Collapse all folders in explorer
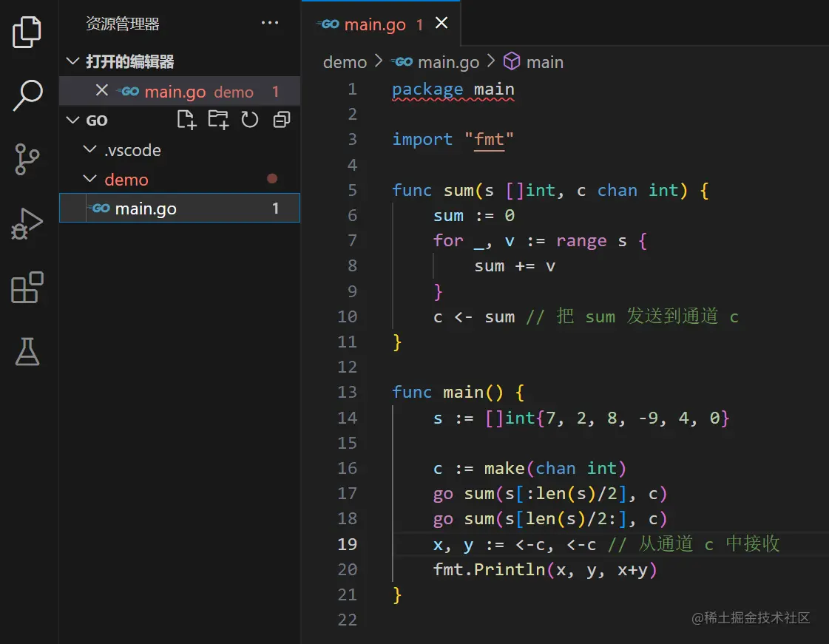This screenshot has height=644, width=829. coord(282,120)
